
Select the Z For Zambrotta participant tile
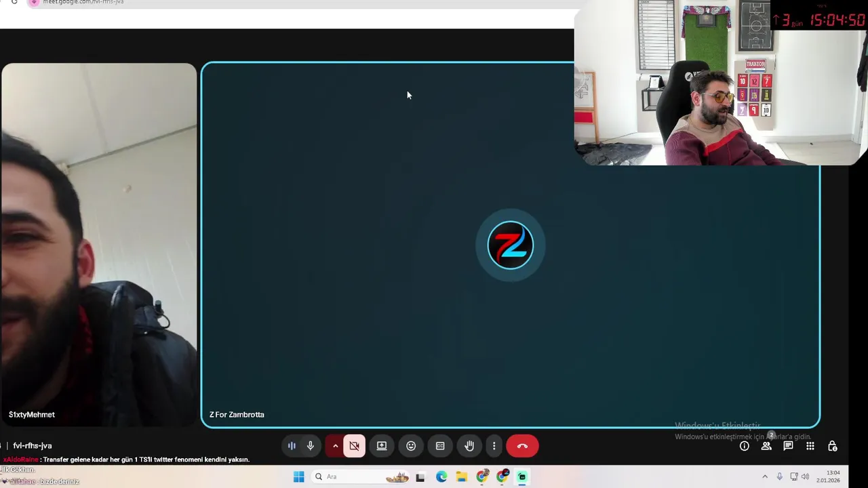pyautogui.click(x=510, y=245)
